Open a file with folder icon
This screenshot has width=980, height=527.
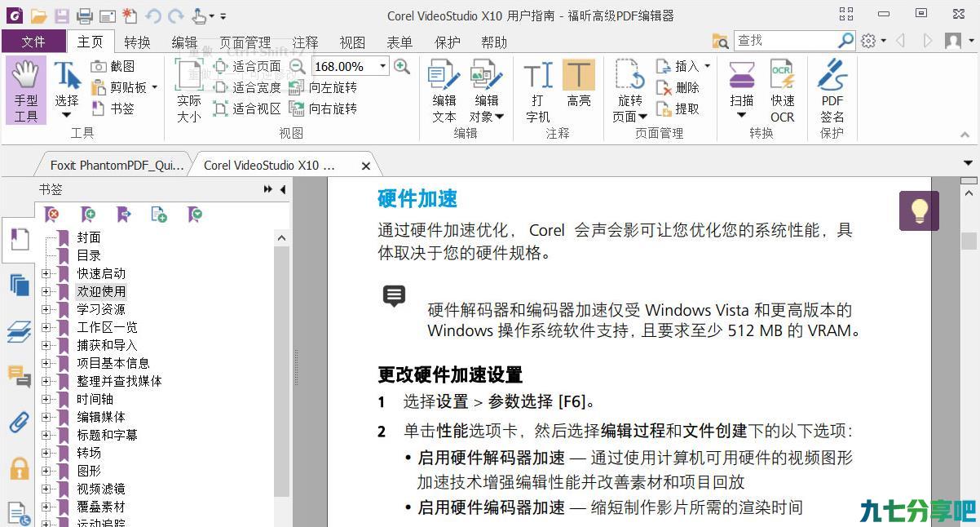click(x=38, y=15)
